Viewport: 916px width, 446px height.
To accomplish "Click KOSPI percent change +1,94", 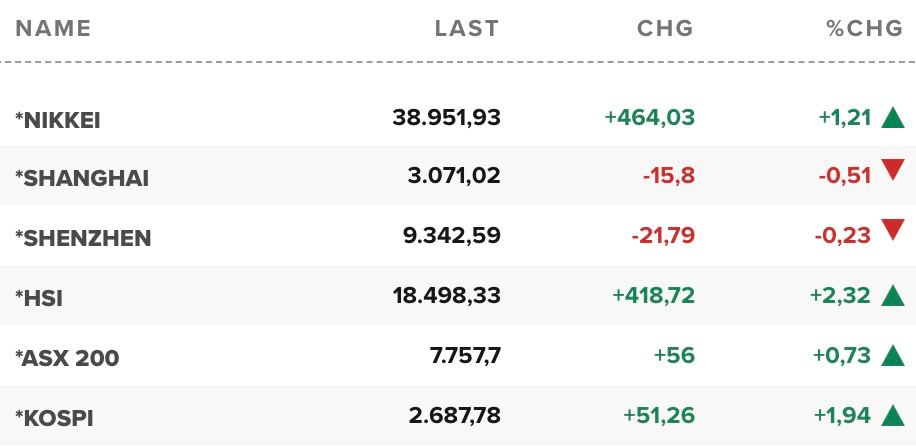I will click(842, 416).
